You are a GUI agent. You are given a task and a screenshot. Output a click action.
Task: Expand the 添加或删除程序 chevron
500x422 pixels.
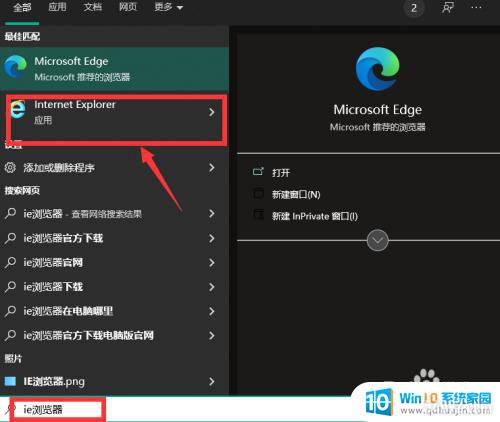pyautogui.click(x=212, y=167)
